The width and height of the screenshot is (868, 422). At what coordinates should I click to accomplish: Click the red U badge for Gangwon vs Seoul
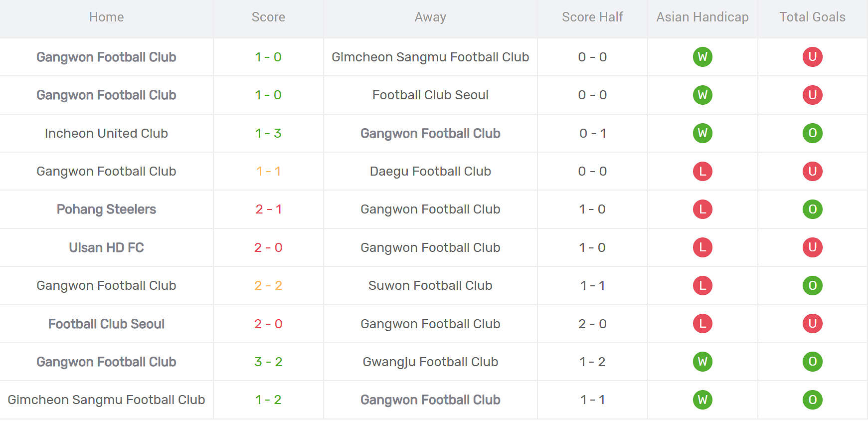(812, 95)
